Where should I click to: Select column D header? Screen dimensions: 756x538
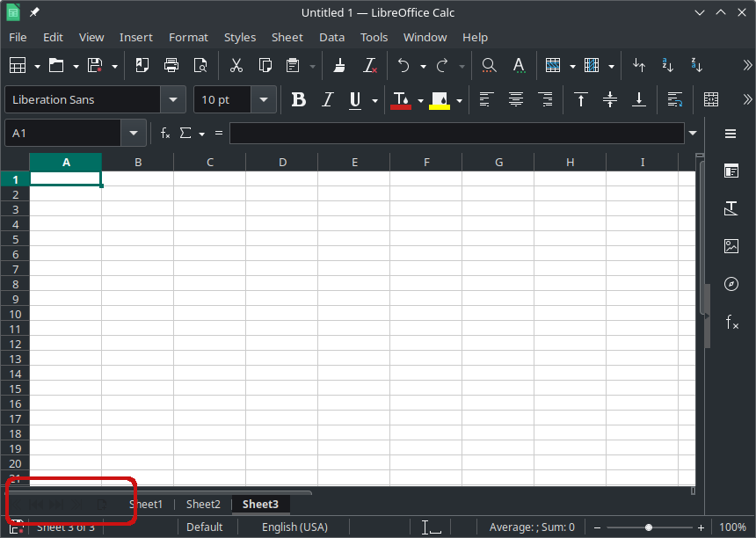pyautogui.click(x=282, y=163)
